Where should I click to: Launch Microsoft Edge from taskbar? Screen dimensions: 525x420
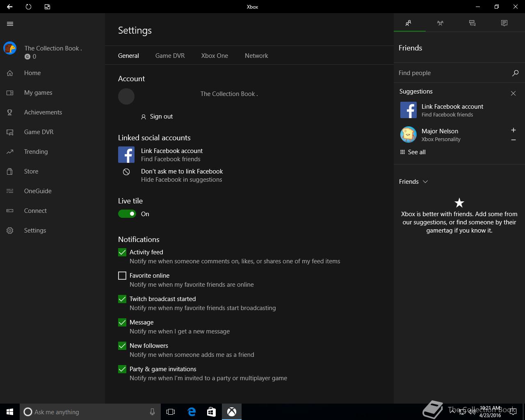click(x=192, y=412)
